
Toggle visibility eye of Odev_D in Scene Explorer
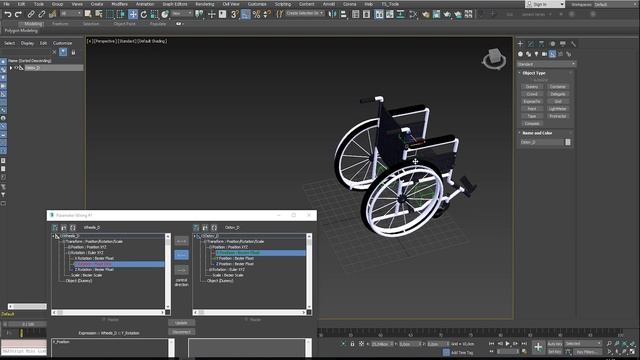16,68
